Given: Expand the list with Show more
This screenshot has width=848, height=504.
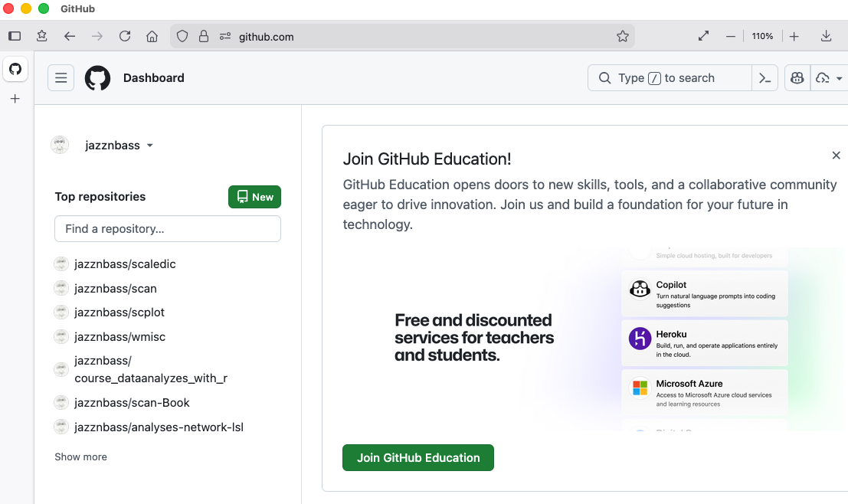Looking at the screenshot, I should pyautogui.click(x=80, y=457).
